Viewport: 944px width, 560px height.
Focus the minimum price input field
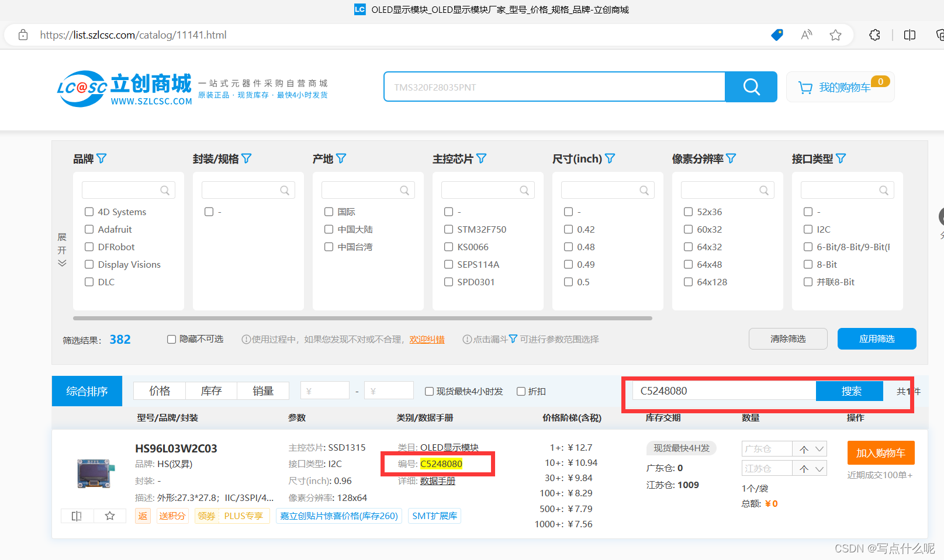pyautogui.click(x=325, y=391)
